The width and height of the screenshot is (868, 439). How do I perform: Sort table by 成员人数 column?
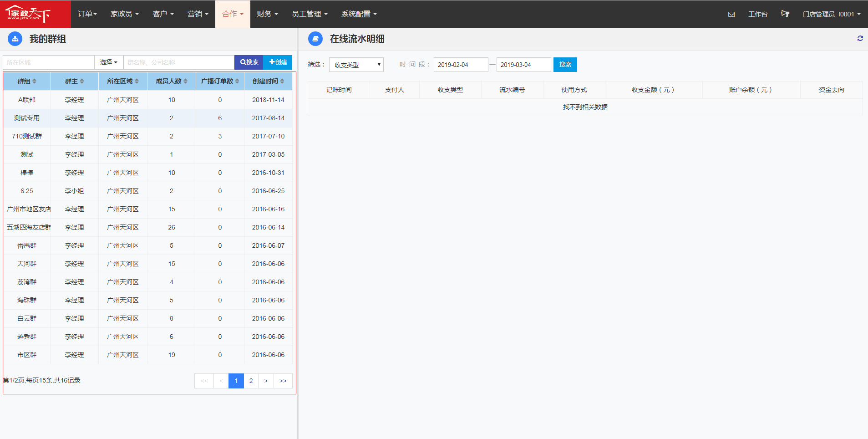point(172,81)
